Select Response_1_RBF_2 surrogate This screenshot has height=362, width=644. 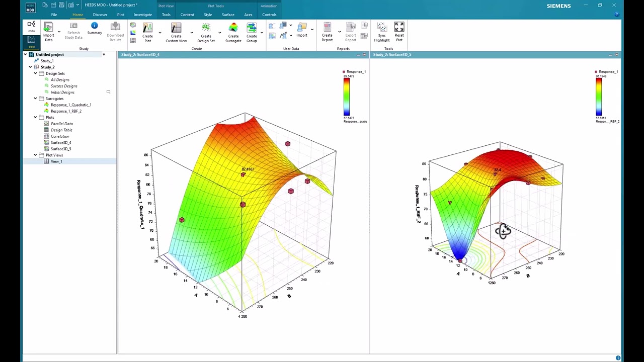click(66, 111)
